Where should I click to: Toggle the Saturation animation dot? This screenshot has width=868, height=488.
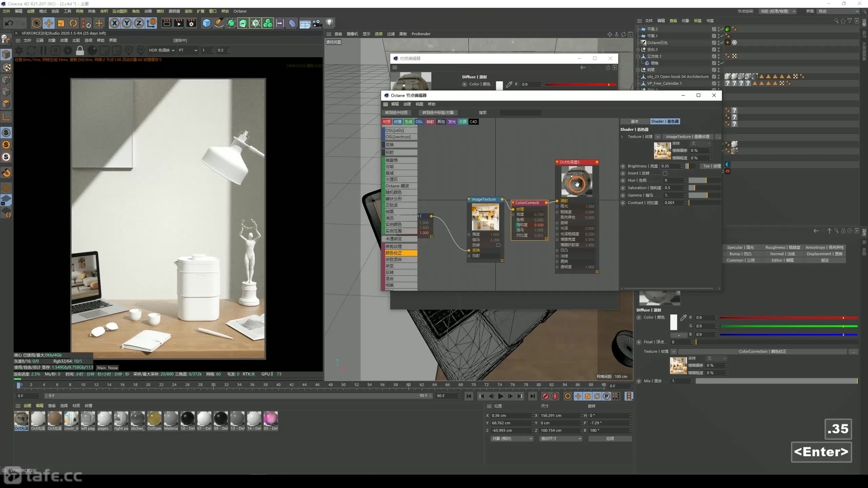click(623, 188)
